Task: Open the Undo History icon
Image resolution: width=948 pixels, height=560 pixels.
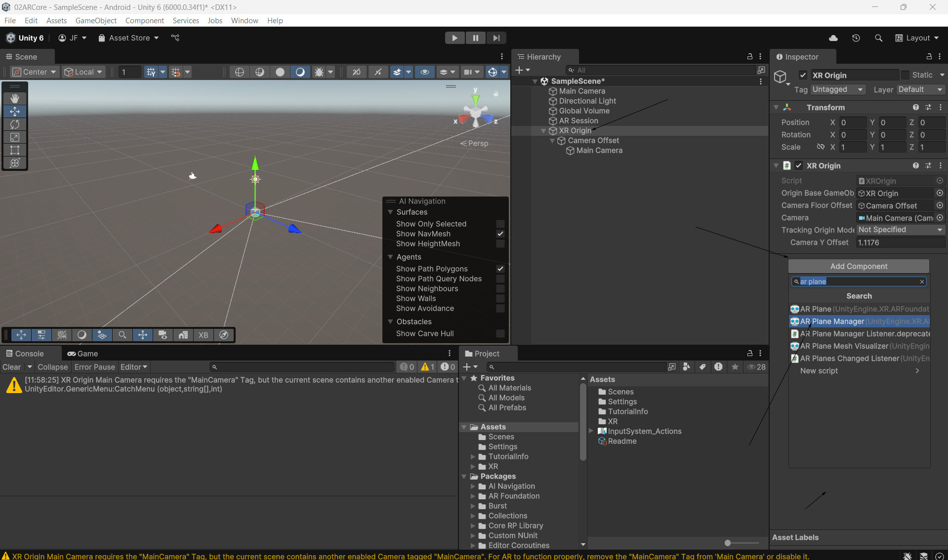Action: [856, 38]
